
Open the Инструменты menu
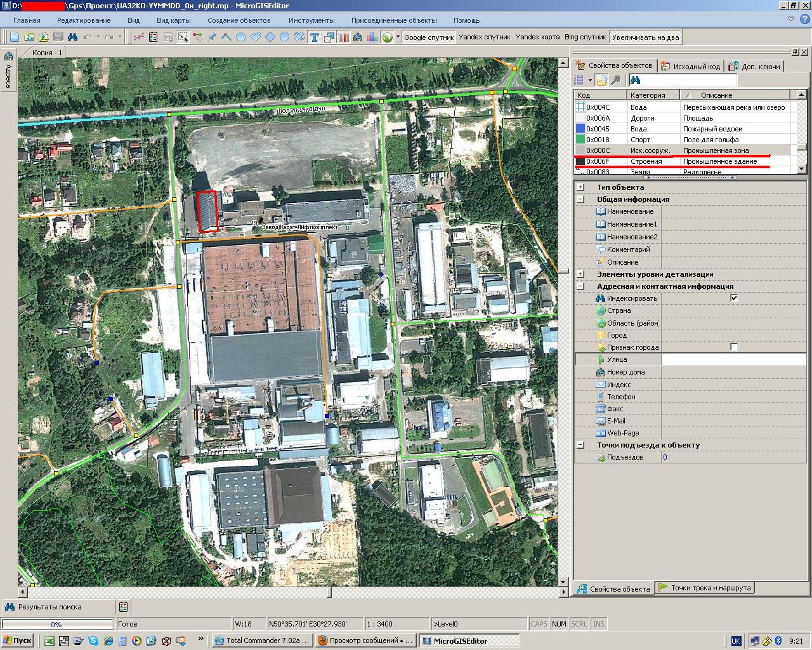(311, 20)
